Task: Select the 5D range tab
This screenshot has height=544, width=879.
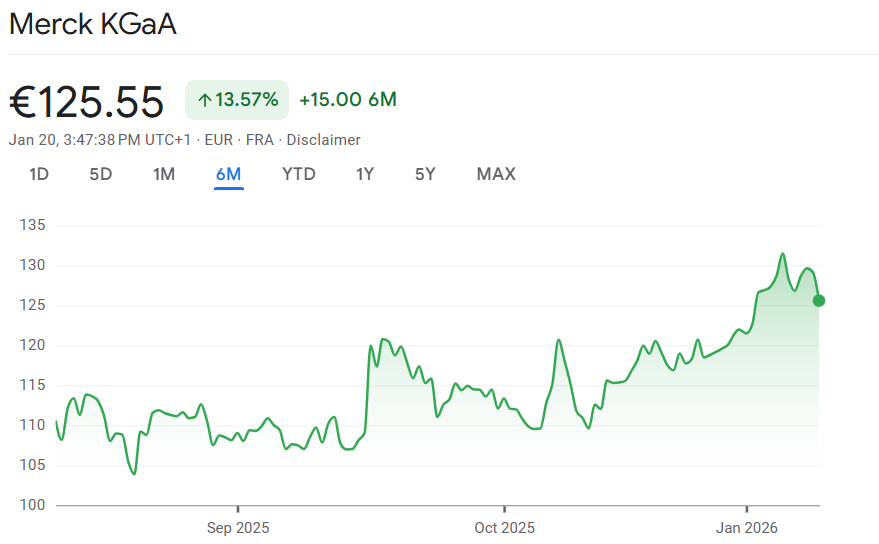Action: pyautogui.click(x=101, y=174)
